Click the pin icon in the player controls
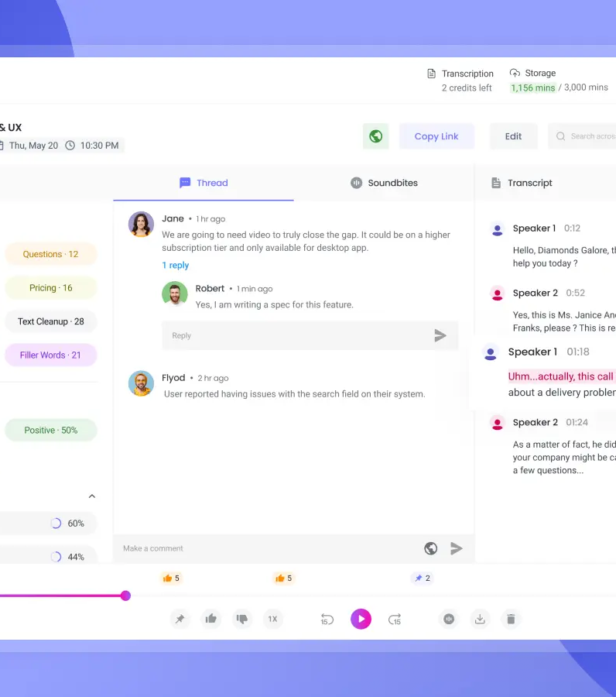 [180, 619]
